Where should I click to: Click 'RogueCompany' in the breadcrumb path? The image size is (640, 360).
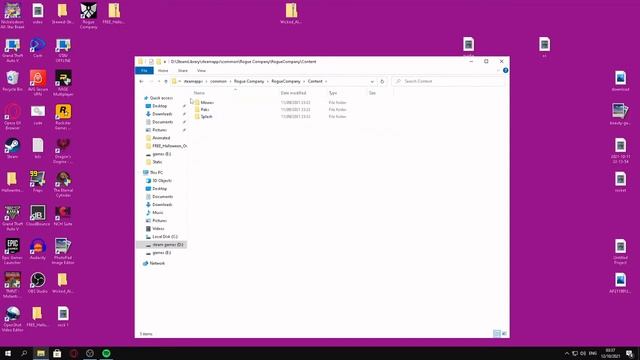click(x=286, y=81)
